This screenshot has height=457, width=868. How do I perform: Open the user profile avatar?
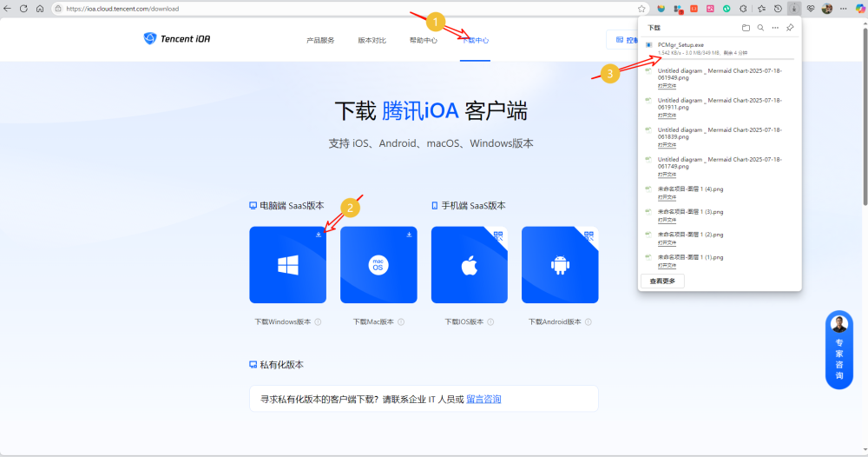(827, 9)
